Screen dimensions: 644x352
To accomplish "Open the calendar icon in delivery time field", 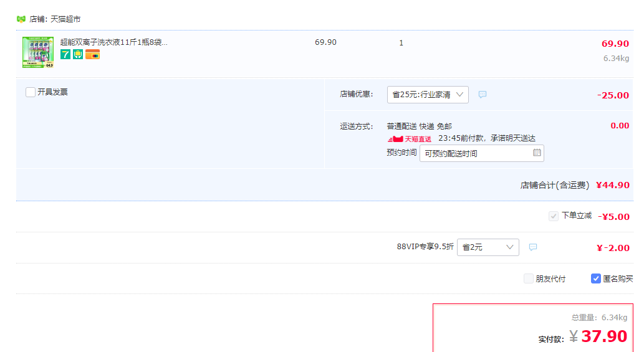I will pos(537,153).
